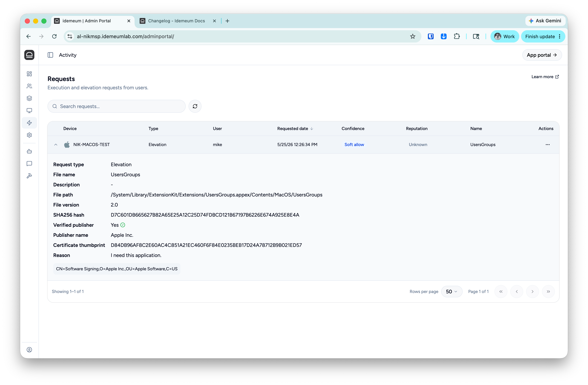The height and width of the screenshot is (385, 588).
Task: Click the File path value text
Action: pyautogui.click(x=216, y=195)
